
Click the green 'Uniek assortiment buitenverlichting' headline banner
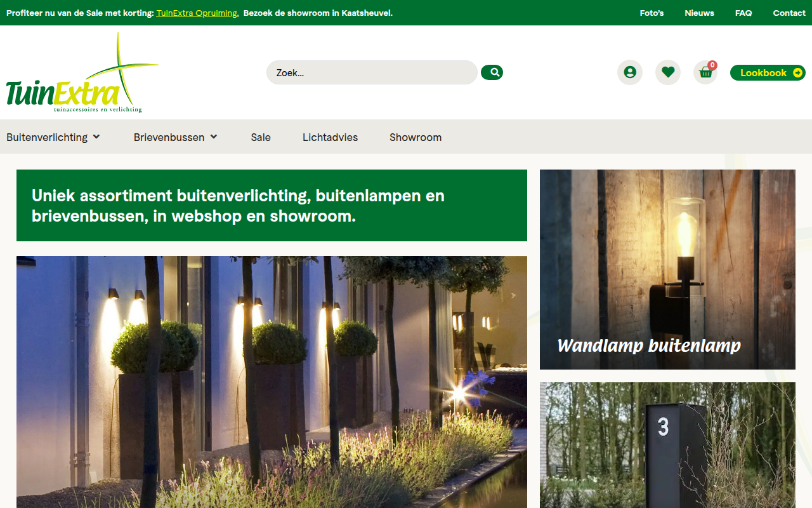[272, 205]
